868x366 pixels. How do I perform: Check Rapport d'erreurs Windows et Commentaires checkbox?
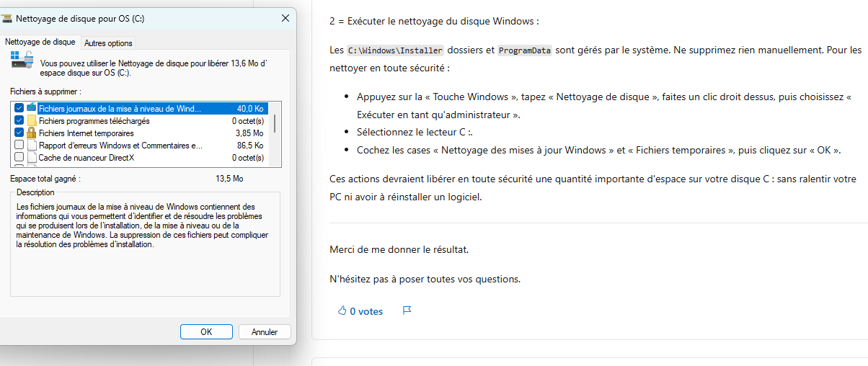tap(19, 145)
